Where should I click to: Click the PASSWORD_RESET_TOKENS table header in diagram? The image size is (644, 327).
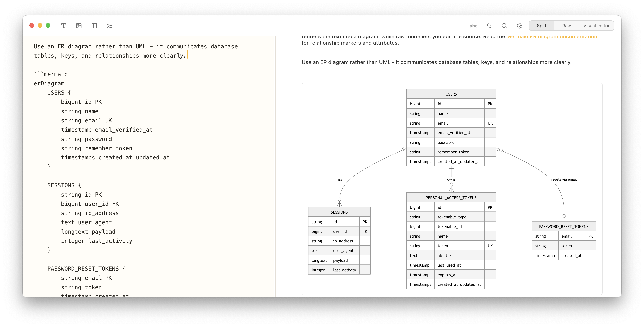564,226
